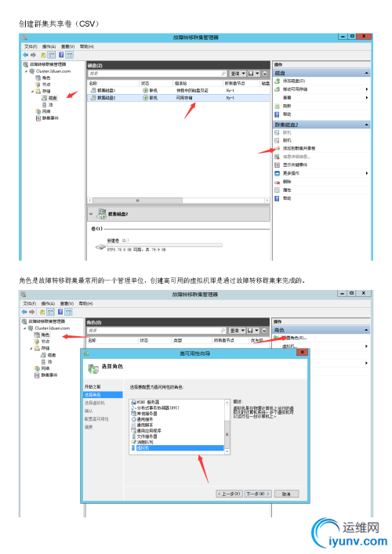Click 新建卷 (G:) capacity usage bar
The image size is (392, 554).
tap(165, 244)
